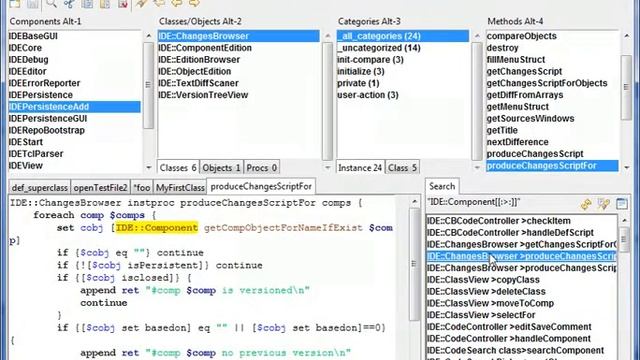Select IDE::ObjectEdition class
640x360 pixels.
coord(239,71)
